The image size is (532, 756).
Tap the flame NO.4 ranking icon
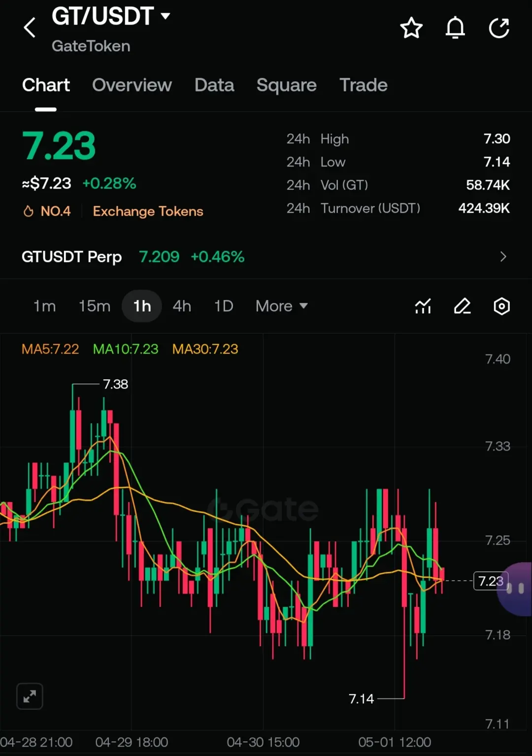[x=28, y=211]
